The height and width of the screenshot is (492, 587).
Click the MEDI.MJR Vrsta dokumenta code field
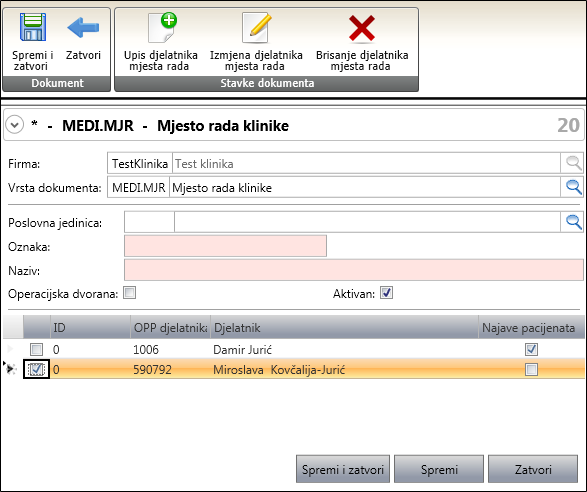[139, 187]
